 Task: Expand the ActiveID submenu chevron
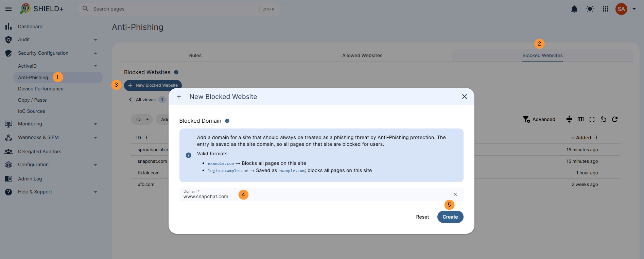95,66
